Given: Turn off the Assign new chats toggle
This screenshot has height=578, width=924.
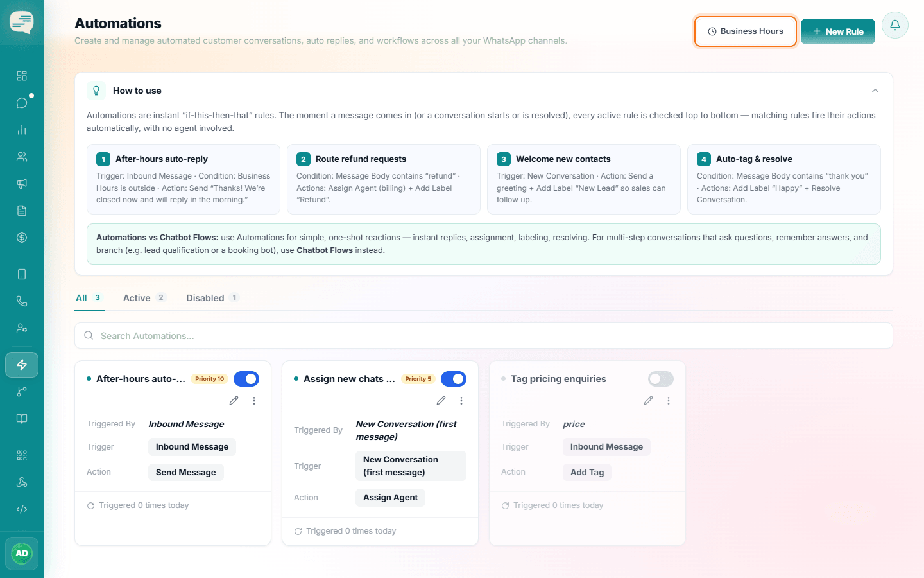Looking at the screenshot, I should (x=454, y=379).
